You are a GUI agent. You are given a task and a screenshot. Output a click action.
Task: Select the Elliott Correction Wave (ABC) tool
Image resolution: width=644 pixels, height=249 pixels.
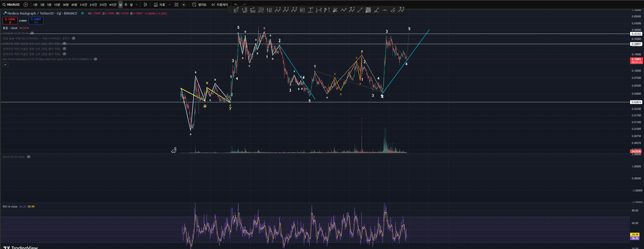point(286,10)
